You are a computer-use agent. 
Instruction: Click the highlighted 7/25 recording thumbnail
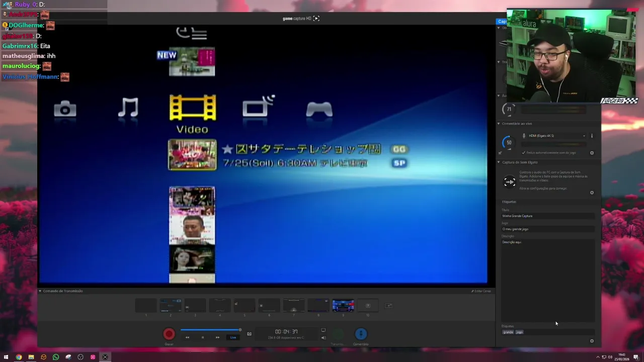(192, 155)
